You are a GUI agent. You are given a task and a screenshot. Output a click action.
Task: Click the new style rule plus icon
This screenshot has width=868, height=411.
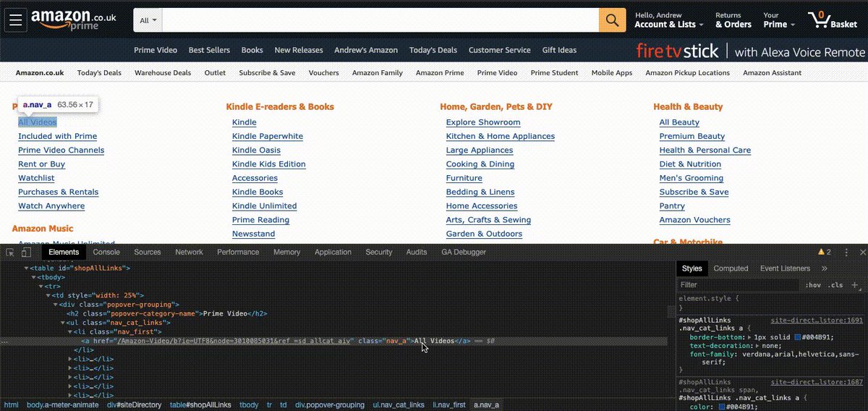(855, 285)
